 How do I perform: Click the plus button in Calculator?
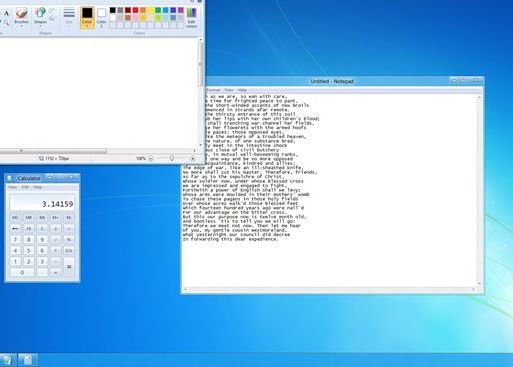coord(55,273)
